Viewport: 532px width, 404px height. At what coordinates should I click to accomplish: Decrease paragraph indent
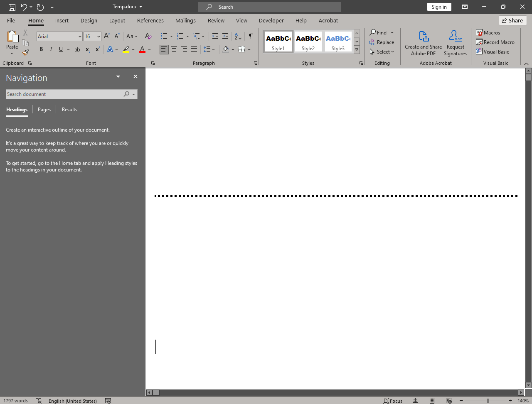(215, 36)
